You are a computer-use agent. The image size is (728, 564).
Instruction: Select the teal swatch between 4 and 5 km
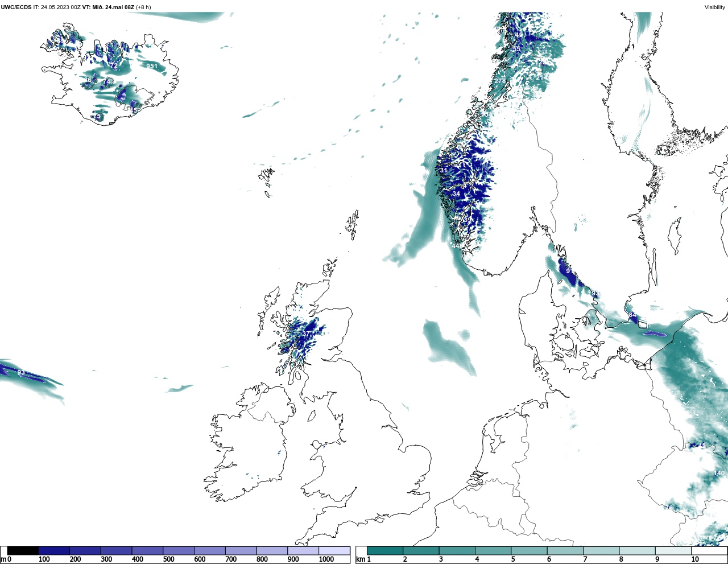click(x=493, y=550)
